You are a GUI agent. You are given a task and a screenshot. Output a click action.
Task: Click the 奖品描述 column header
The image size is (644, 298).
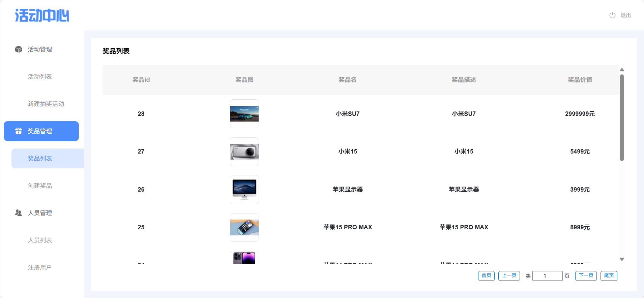464,80
